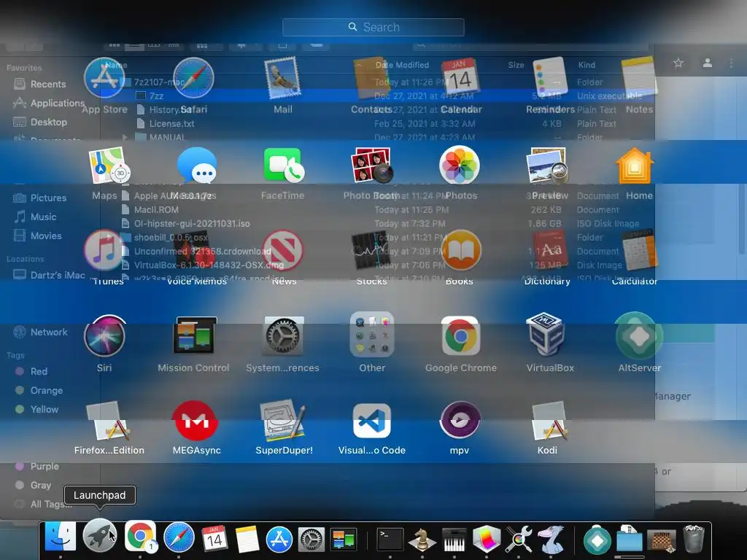Viewport: 747px width, 560px height.
Task: Launch Kodi
Action: (x=549, y=421)
